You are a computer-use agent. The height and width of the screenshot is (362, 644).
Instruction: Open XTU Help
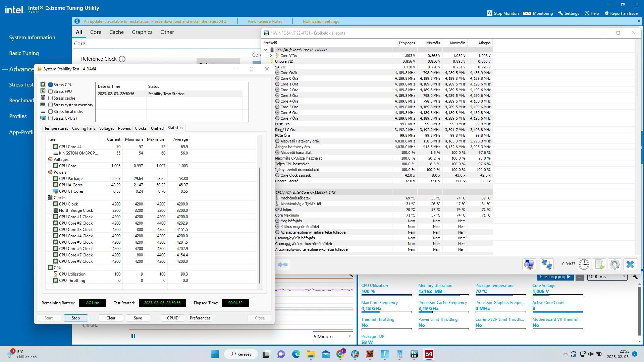[x=592, y=13]
